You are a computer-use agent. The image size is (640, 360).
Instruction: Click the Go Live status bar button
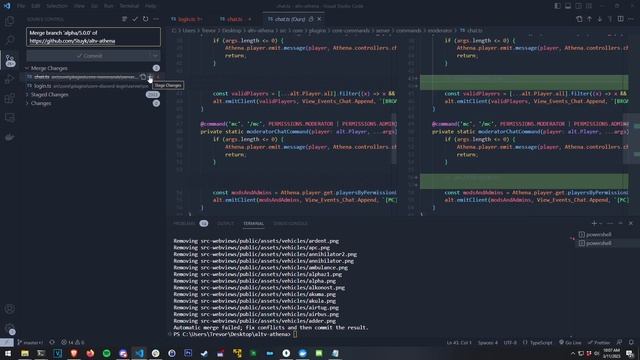[570, 342]
